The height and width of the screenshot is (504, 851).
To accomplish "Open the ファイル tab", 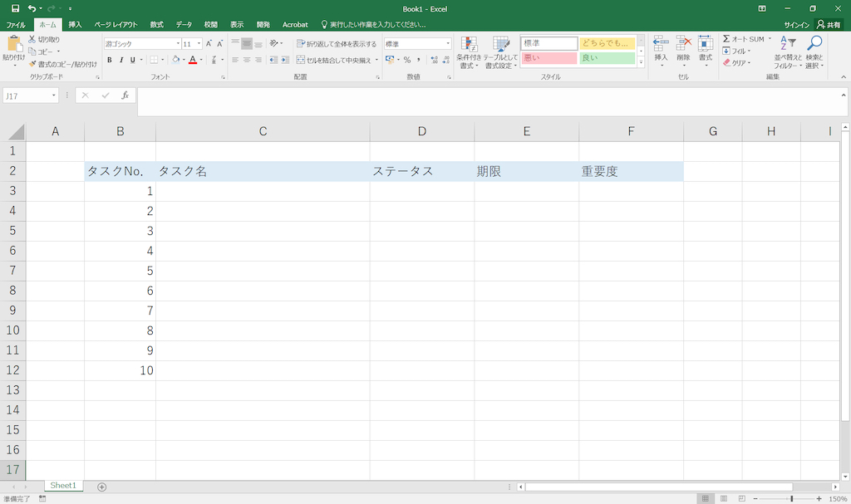I will 16,24.
